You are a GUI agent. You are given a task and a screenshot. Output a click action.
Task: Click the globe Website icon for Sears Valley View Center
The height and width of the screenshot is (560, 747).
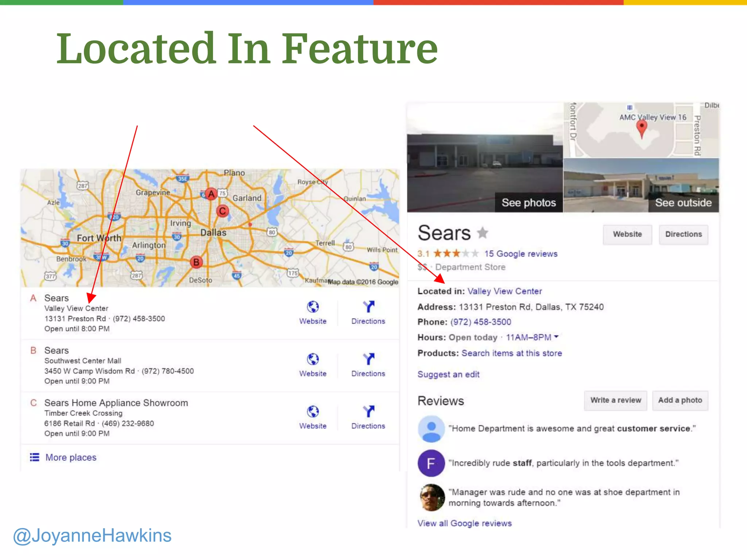pyautogui.click(x=313, y=307)
